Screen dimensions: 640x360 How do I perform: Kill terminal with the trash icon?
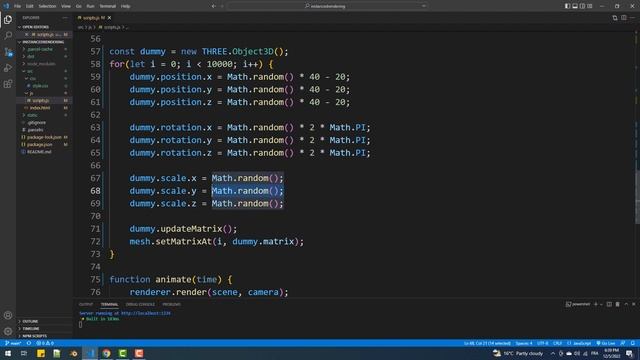[x=618, y=304]
